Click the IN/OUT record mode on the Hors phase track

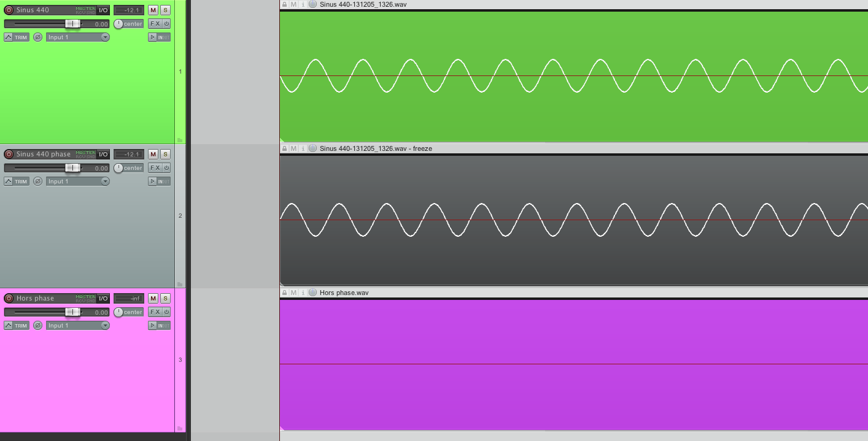click(x=164, y=325)
